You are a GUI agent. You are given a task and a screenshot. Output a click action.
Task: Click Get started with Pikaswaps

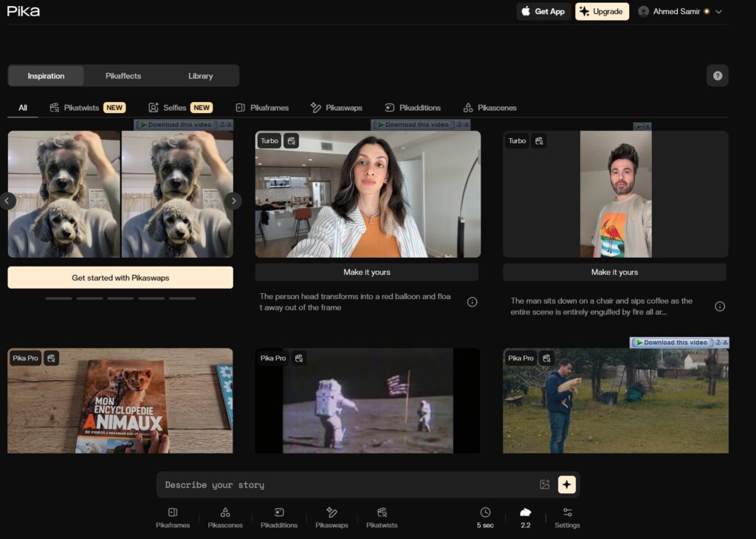pos(120,278)
